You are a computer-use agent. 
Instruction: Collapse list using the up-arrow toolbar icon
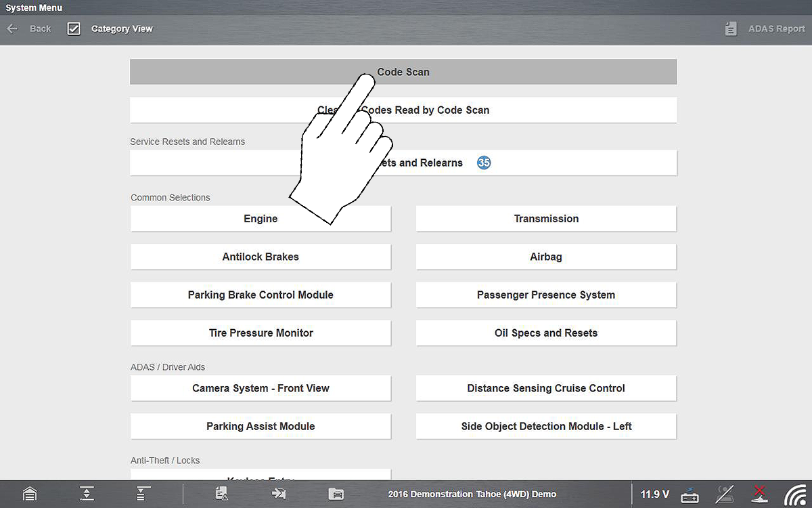click(x=87, y=494)
